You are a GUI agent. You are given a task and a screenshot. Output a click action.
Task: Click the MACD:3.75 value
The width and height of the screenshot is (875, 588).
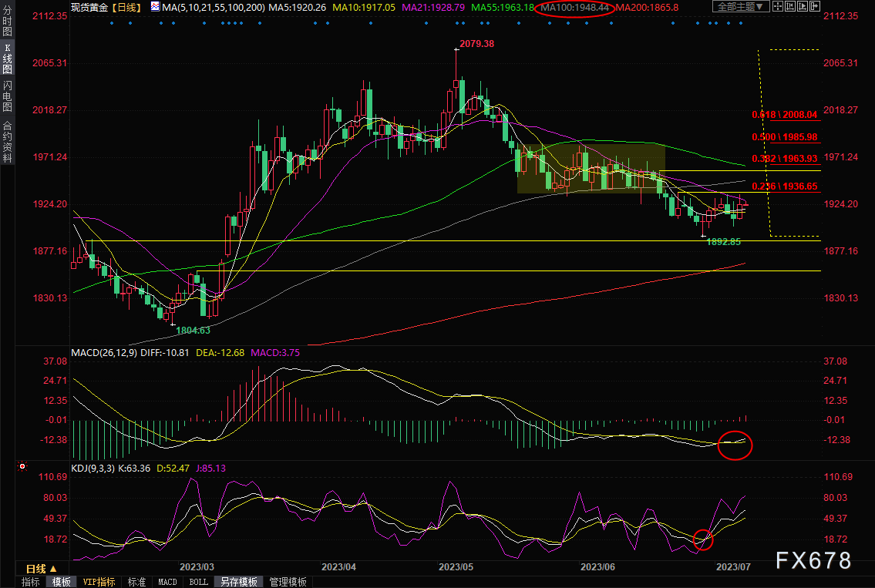pyautogui.click(x=275, y=353)
